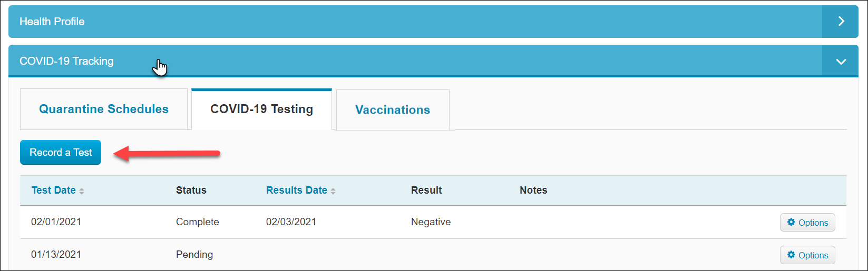Click the COVID-19 Tracking section title
Image resolution: width=868 pixels, height=271 pixels.
(66, 61)
